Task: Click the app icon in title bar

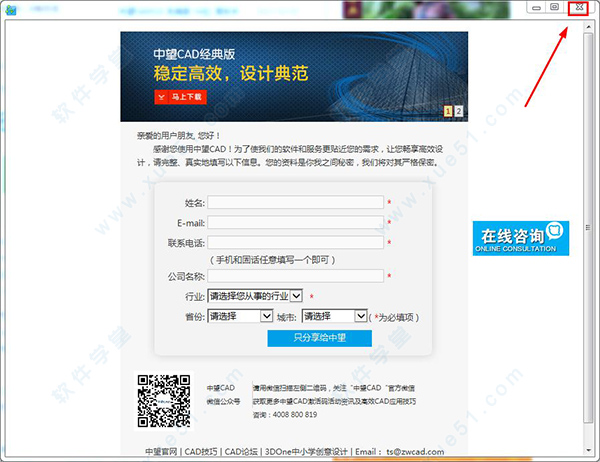Action: [x=11, y=10]
